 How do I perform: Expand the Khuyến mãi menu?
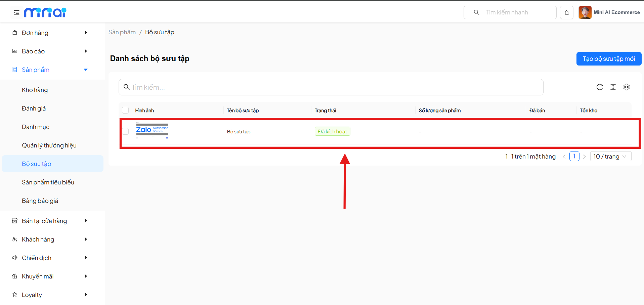pyautogui.click(x=50, y=276)
